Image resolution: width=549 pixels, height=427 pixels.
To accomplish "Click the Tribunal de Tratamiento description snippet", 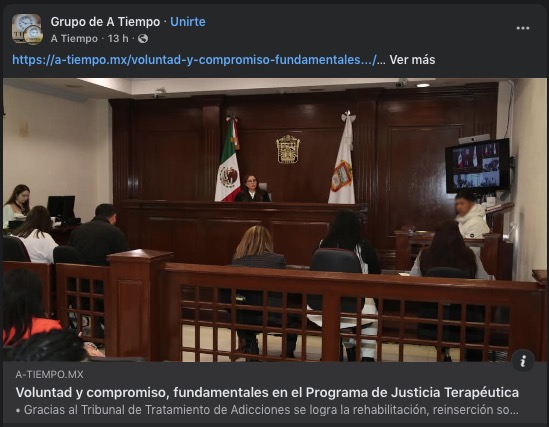I will pyautogui.click(x=267, y=410).
